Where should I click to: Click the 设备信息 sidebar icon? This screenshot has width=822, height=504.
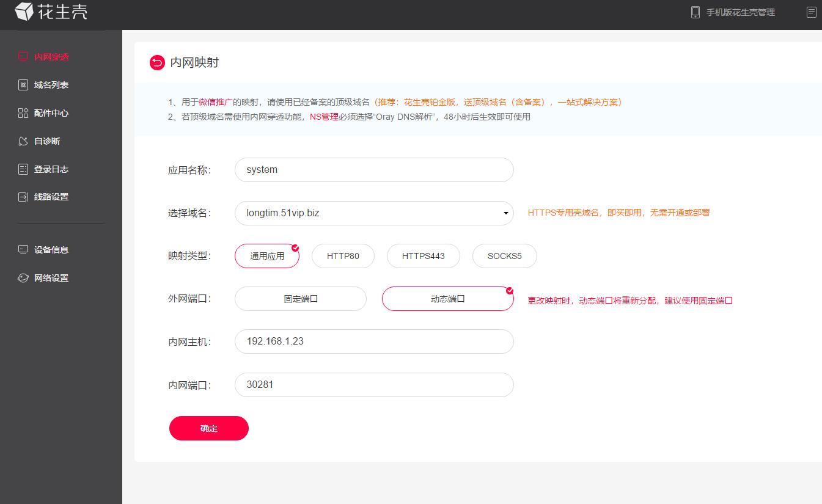(23, 249)
